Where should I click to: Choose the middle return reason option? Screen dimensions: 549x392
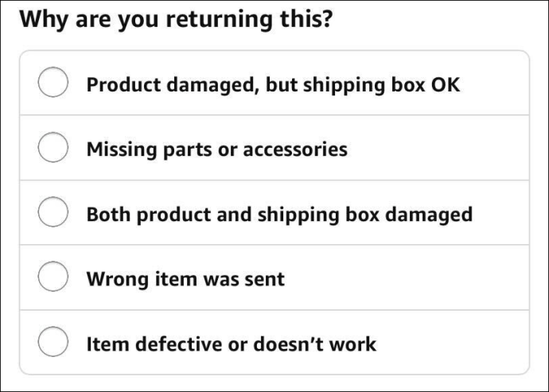tap(274, 212)
